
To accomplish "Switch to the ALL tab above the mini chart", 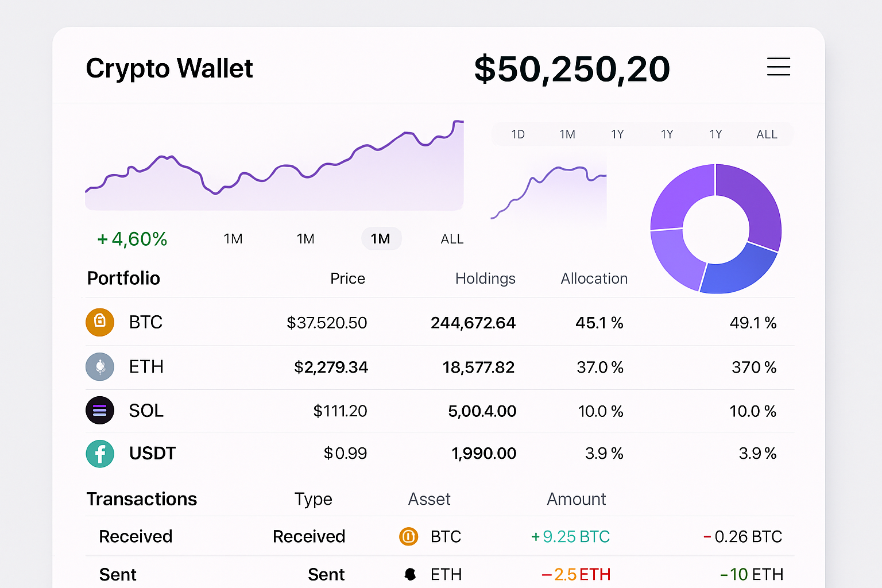I will click(767, 134).
